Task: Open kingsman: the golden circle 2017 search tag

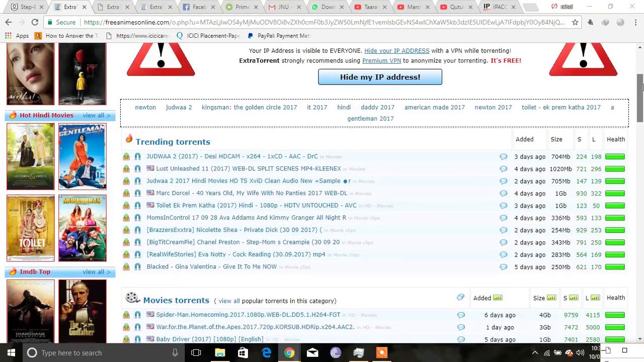Action: [250, 108]
